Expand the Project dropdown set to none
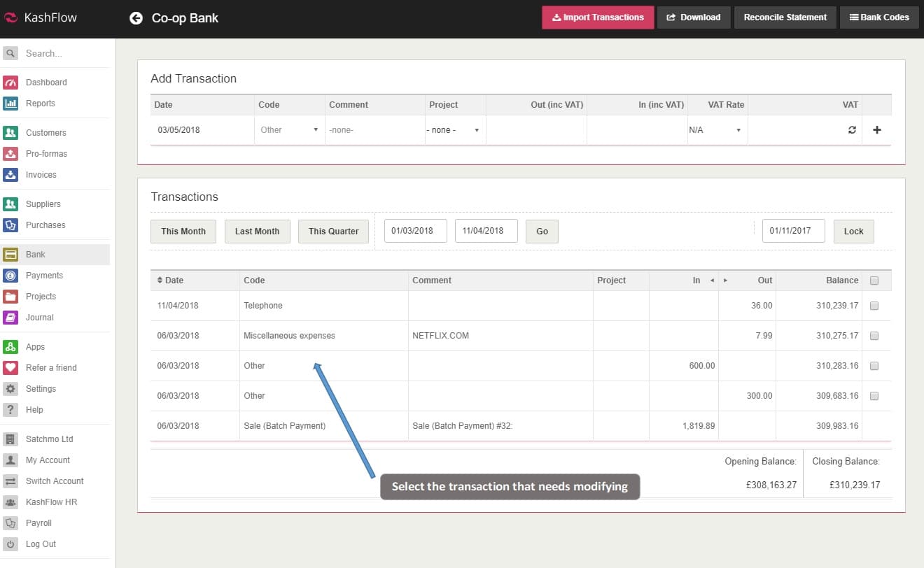The image size is (924, 568). pyautogui.click(x=454, y=130)
